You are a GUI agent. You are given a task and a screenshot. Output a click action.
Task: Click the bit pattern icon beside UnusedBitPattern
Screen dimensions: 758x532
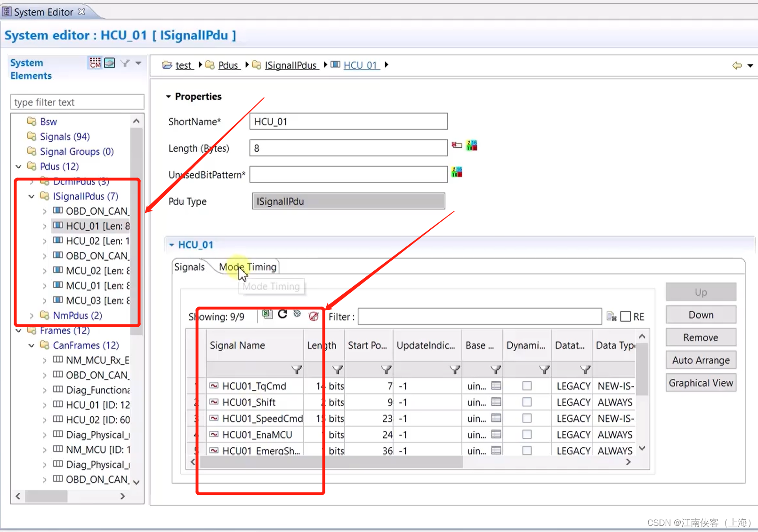pyautogui.click(x=457, y=172)
